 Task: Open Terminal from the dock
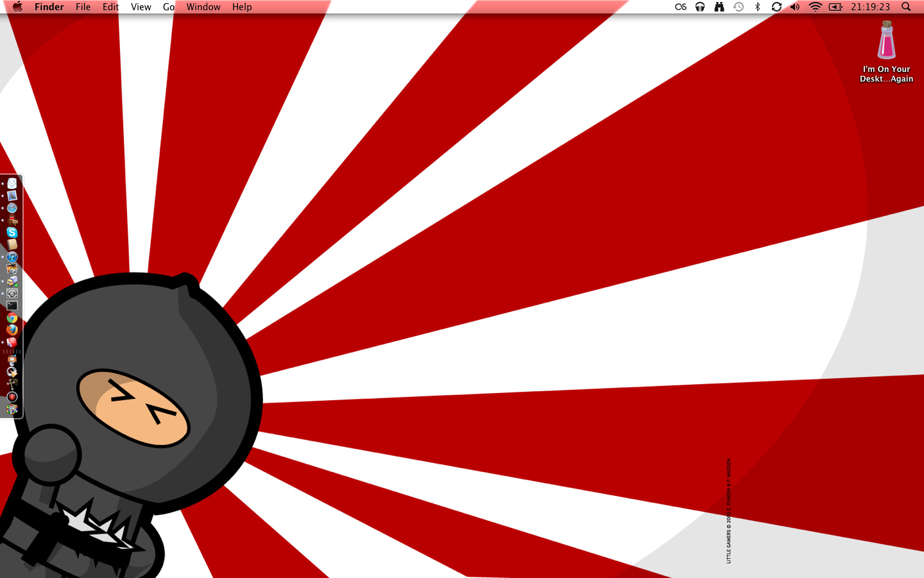(x=12, y=306)
